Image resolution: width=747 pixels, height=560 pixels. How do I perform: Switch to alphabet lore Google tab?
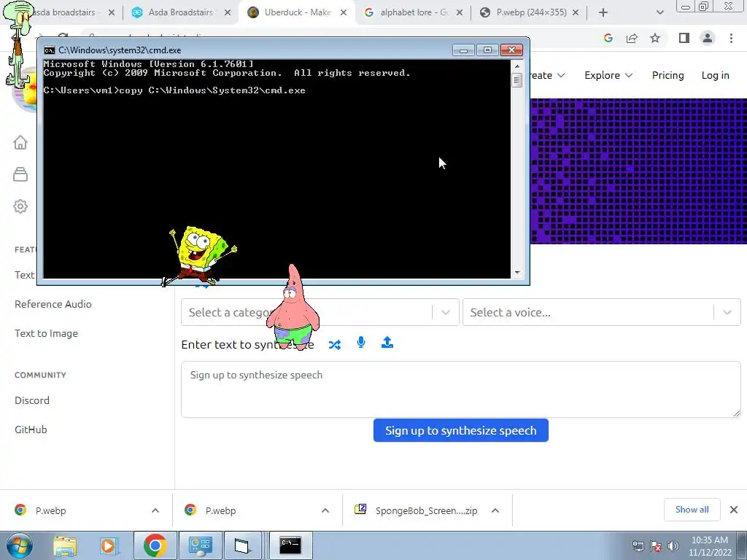414,12
